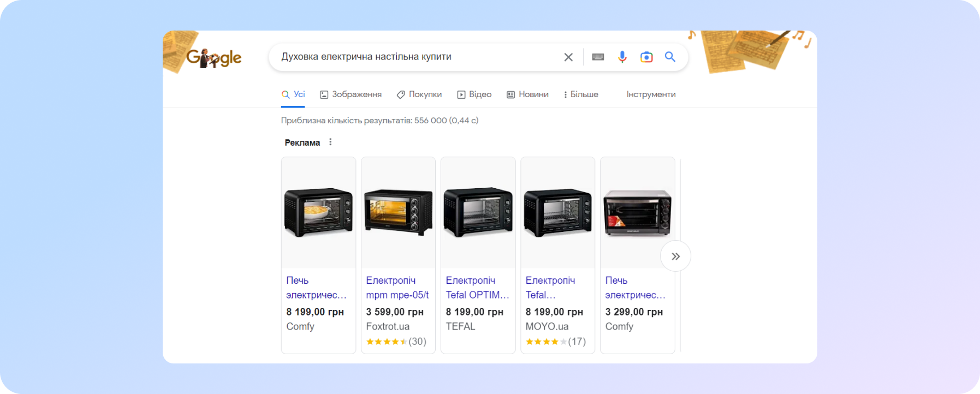Switch to Зображення tab
This screenshot has width=980, height=394.
tap(351, 94)
